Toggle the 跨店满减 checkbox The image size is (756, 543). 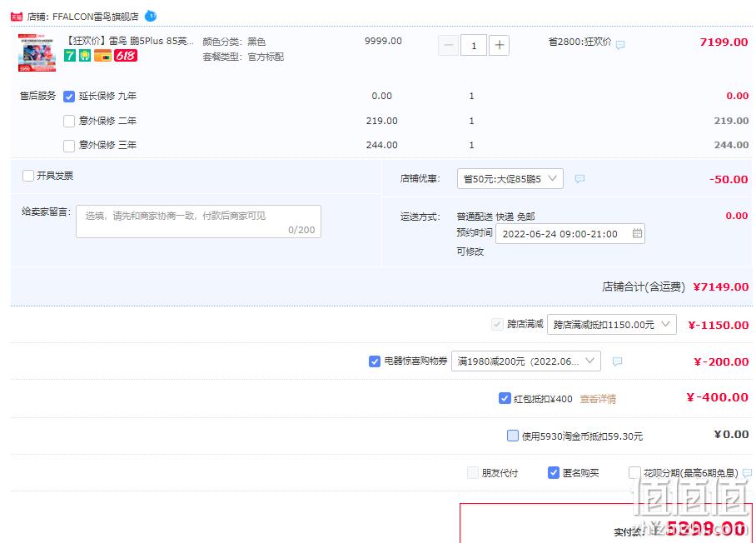click(x=497, y=324)
